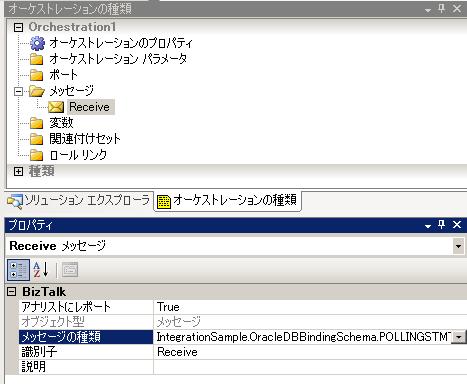
Task: Click the True value cell
Action: pos(310,307)
